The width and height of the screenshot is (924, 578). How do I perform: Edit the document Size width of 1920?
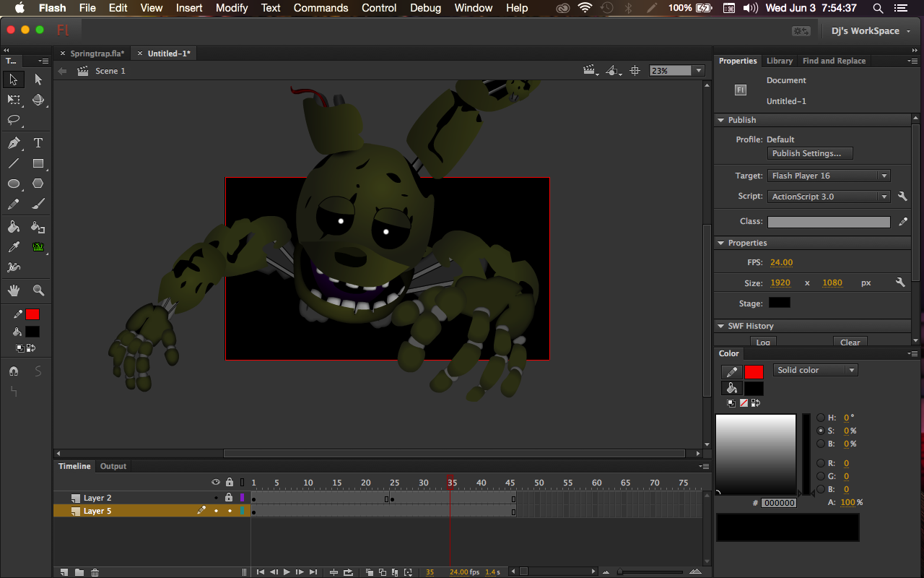780,282
